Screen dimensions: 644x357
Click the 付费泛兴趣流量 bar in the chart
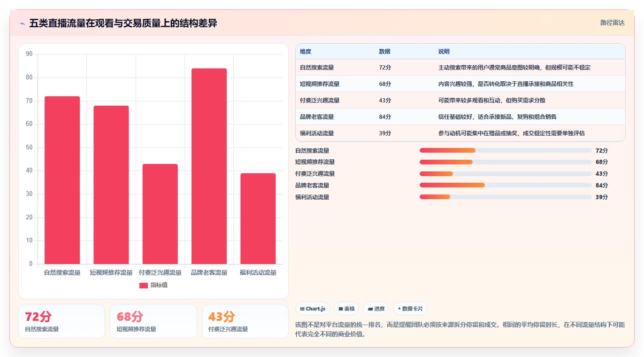tap(160, 214)
